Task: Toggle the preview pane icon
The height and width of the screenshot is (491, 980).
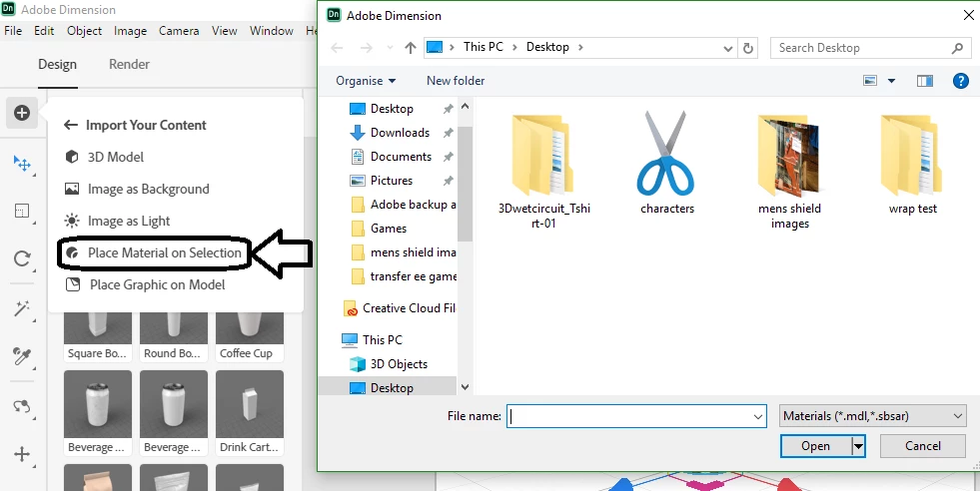Action: point(925,81)
